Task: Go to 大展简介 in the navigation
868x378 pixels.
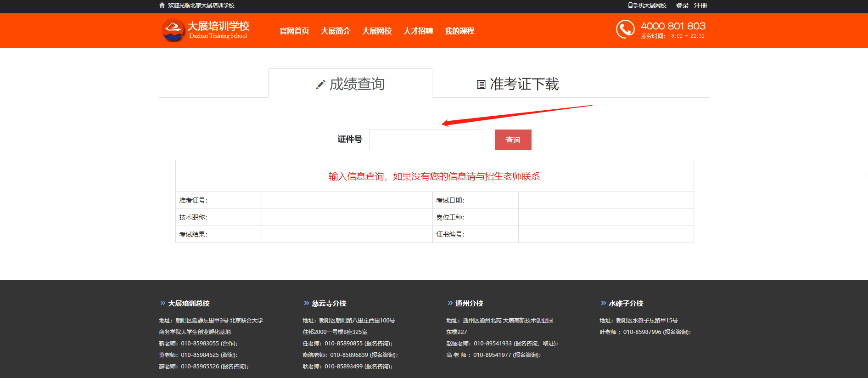Action: click(x=336, y=31)
